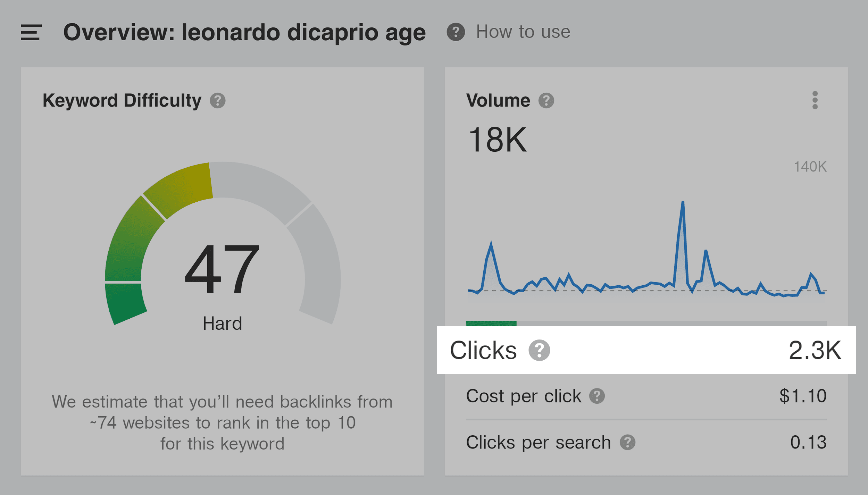Open the hamburger menu icon
The image size is (868, 495).
tap(31, 32)
